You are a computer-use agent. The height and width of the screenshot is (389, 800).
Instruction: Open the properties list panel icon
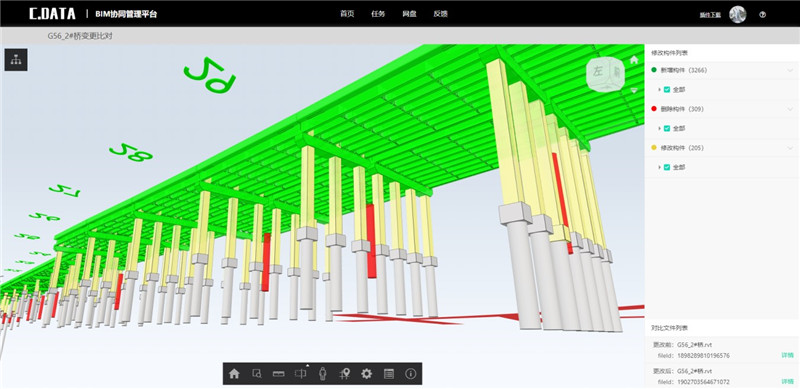(x=389, y=374)
